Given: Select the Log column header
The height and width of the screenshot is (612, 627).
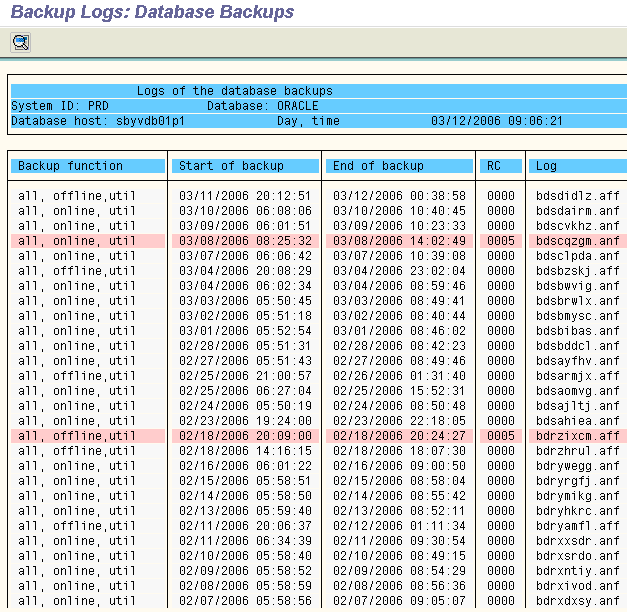Looking at the screenshot, I should (578, 166).
